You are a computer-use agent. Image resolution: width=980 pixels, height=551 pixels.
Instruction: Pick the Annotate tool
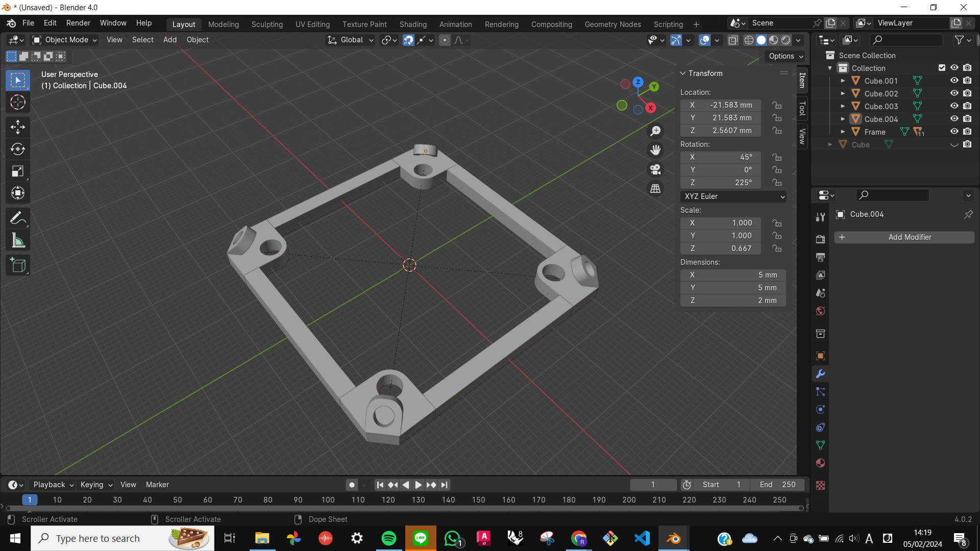(18, 218)
